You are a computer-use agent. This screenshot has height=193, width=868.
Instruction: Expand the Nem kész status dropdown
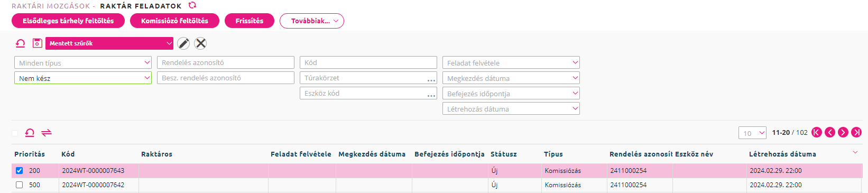click(83, 78)
